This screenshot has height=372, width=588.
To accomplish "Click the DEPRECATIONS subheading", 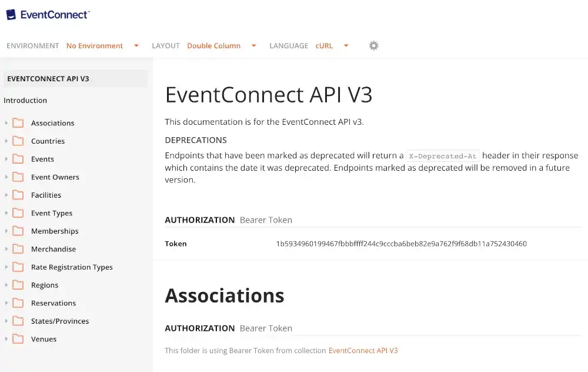I will coord(196,141).
